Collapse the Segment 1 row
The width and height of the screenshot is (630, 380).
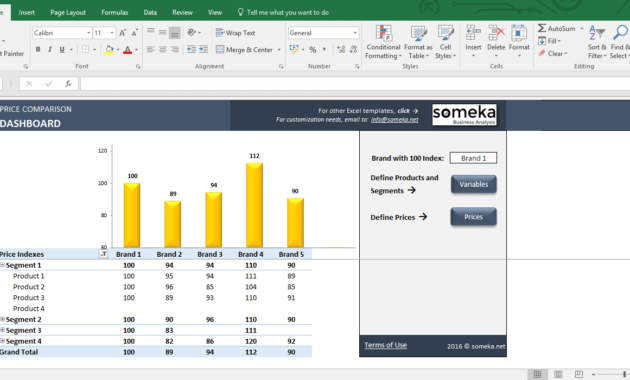pyautogui.click(x=2, y=265)
